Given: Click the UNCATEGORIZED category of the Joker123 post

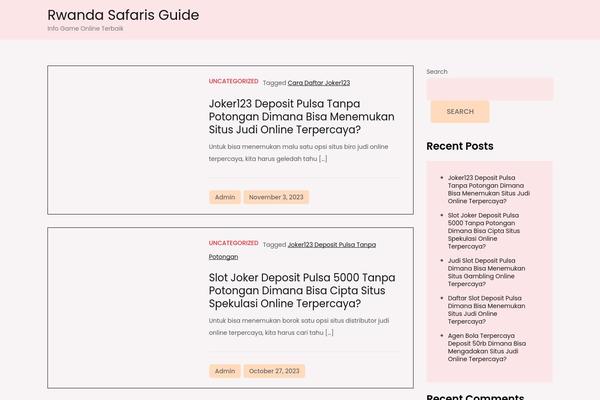Looking at the screenshot, I should pyautogui.click(x=233, y=81).
